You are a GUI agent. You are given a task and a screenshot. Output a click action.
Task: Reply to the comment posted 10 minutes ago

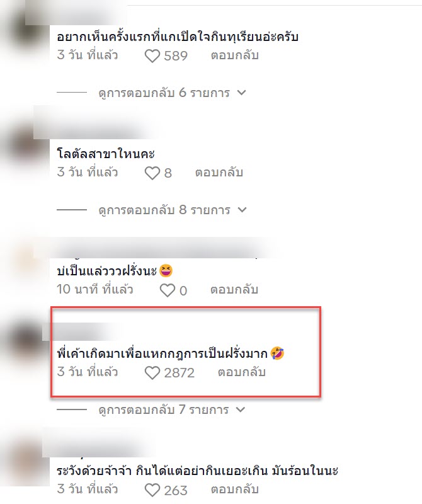234,290
